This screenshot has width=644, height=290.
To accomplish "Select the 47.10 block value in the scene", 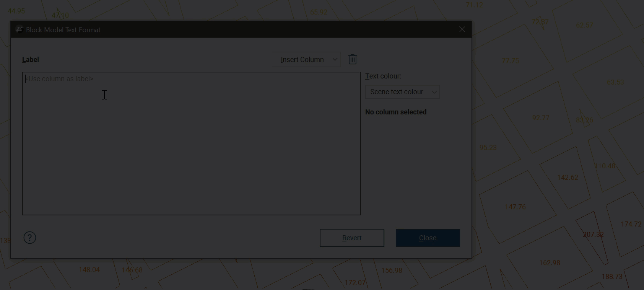I will click(x=60, y=15).
